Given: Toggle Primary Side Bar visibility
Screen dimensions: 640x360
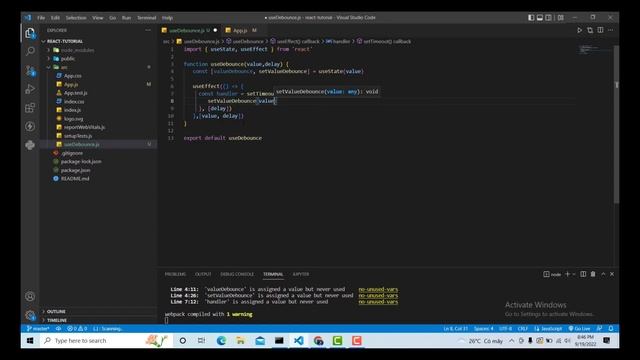Looking at the screenshot, I should point(531,18).
